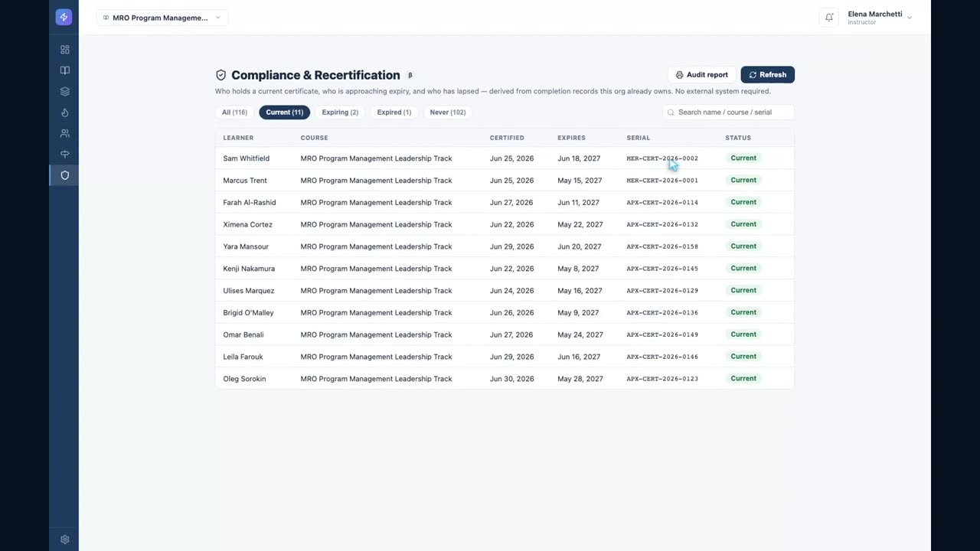Image resolution: width=980 pixels, height=551 pixels.
Task: Click serial APX-CERT-2026-0158
Action: click(x=662, y=246)
